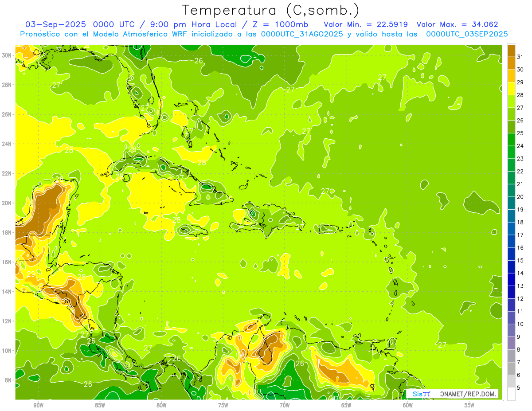Click the 'Temperatura (C,somb.)' chart title
The width and height of the screenshot is (532, 411).
coord(270,10)
